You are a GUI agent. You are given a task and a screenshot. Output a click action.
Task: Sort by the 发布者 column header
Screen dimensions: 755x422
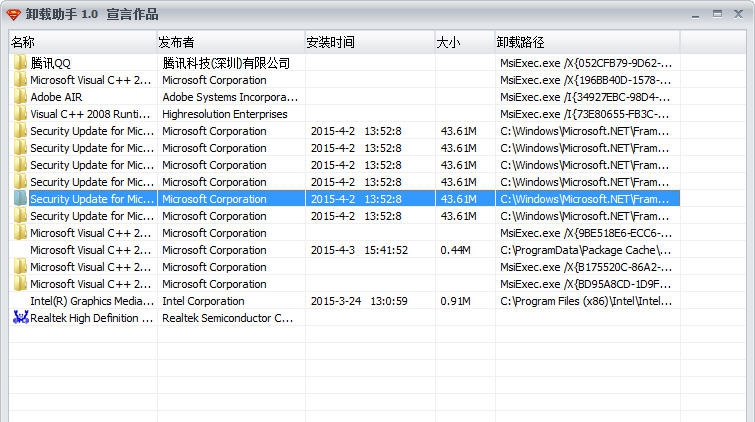pos(231,42)
